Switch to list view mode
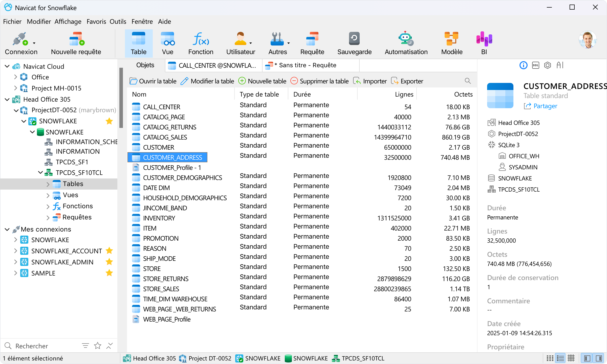This screenshot has height=364, width=607. (x=560, y=358)
